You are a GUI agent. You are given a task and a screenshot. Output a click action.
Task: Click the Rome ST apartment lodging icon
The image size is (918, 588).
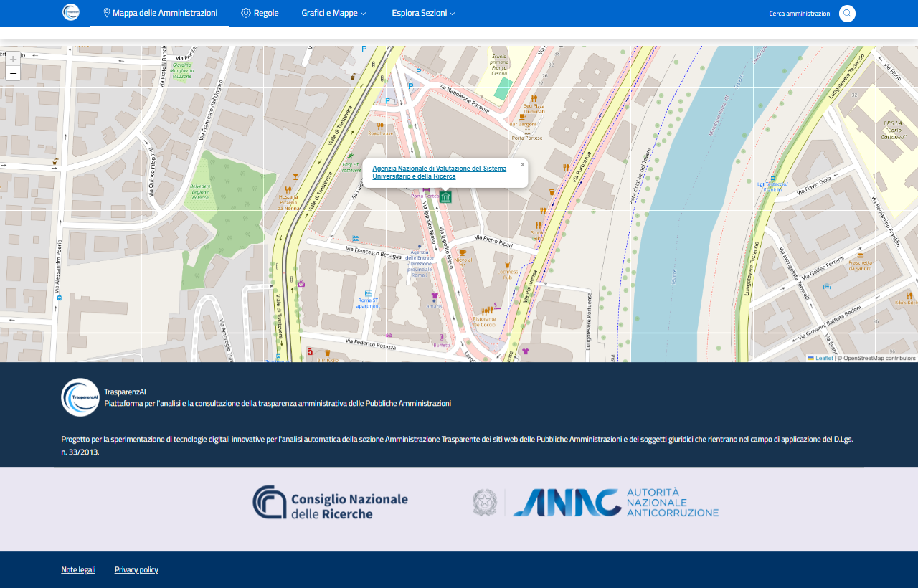[368, 293]
